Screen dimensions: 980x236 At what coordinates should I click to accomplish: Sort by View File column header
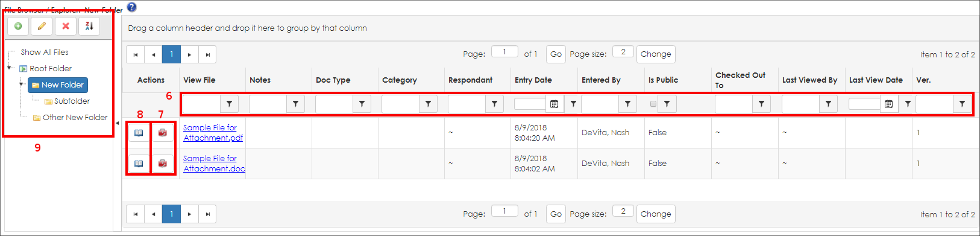199,80
